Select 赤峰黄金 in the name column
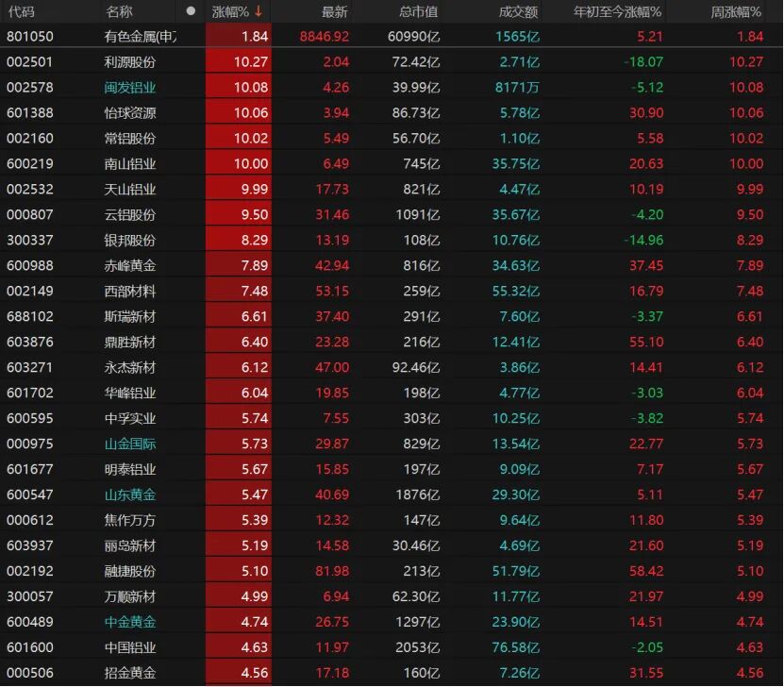The image size is (784, 687). tap(132, 267)
